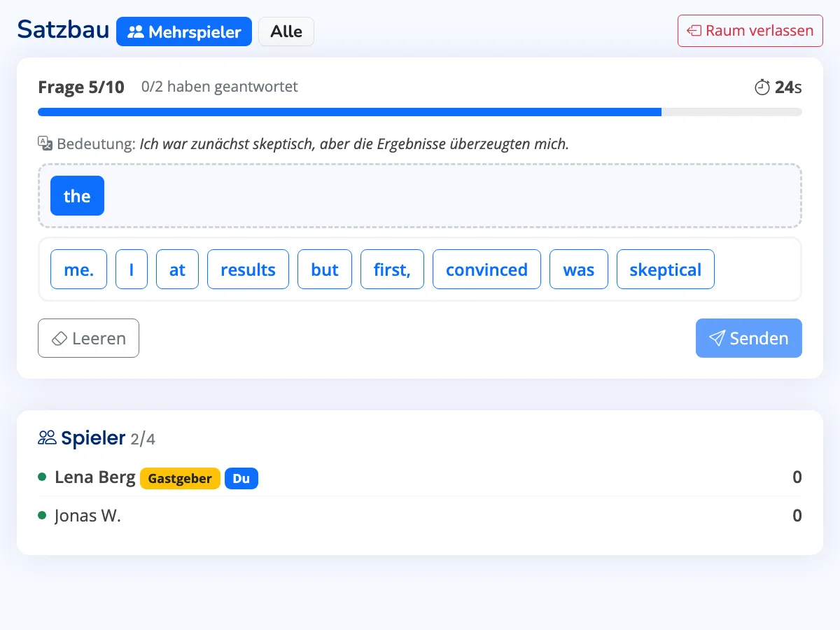Pick the word tile 'first,'

[392, 269]
